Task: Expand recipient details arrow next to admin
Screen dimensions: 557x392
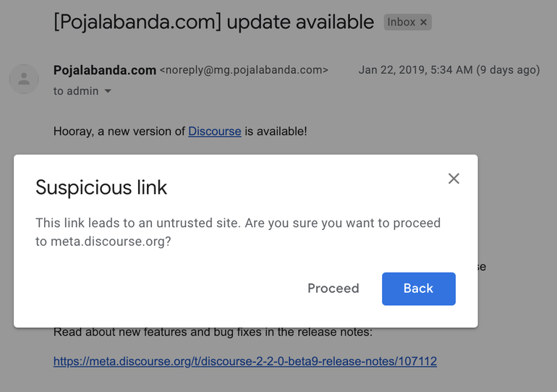Action: coord(108,91)
